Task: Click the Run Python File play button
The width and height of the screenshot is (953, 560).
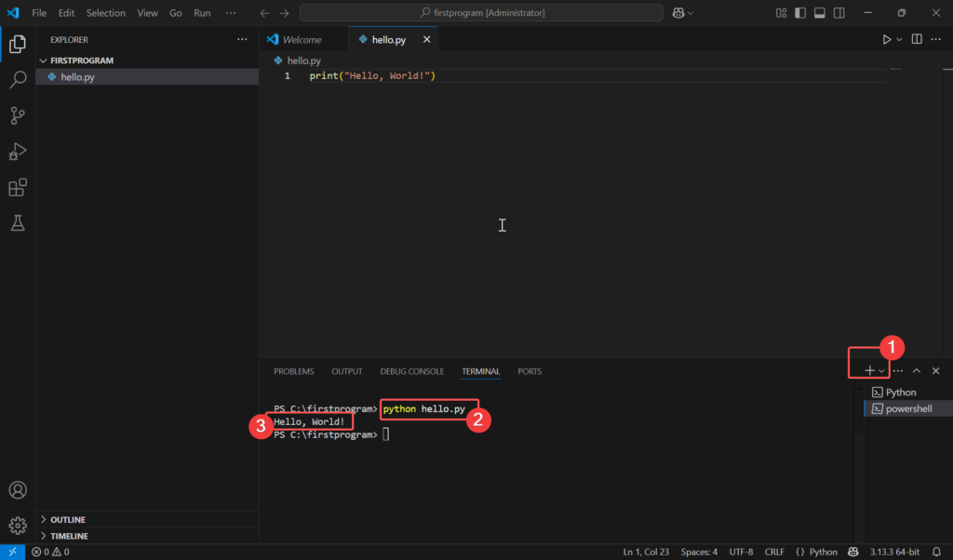Action: click(887, 39)
